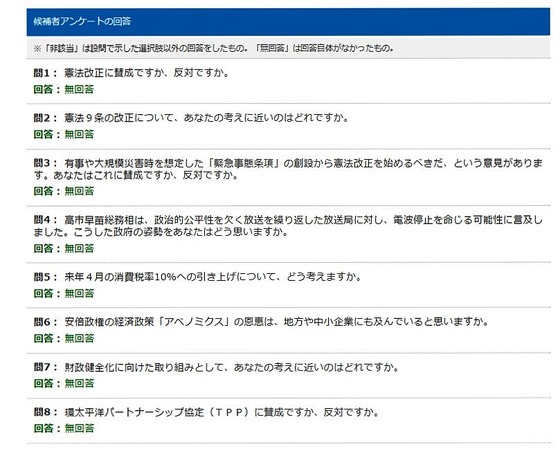Select the 無回答 answer under 問2
560x451 pixels.
[x=79, y=134]
